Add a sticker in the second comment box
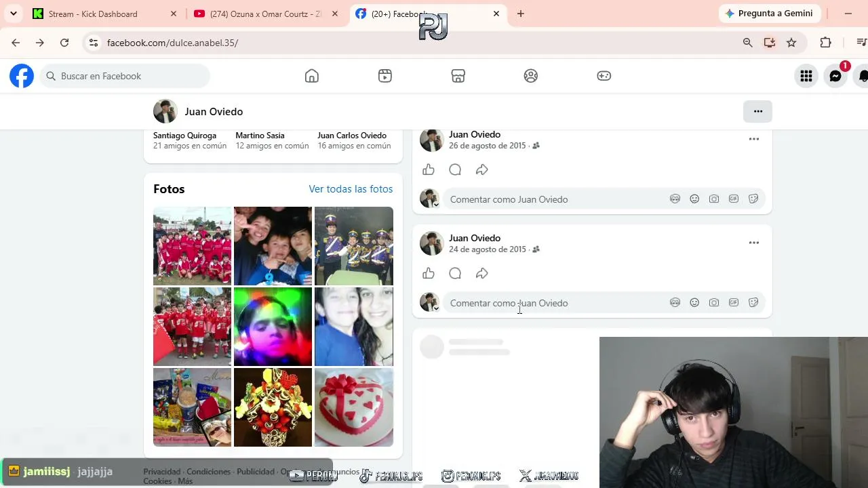The height and width of the screenshot is (488, 868). [753, 302]
